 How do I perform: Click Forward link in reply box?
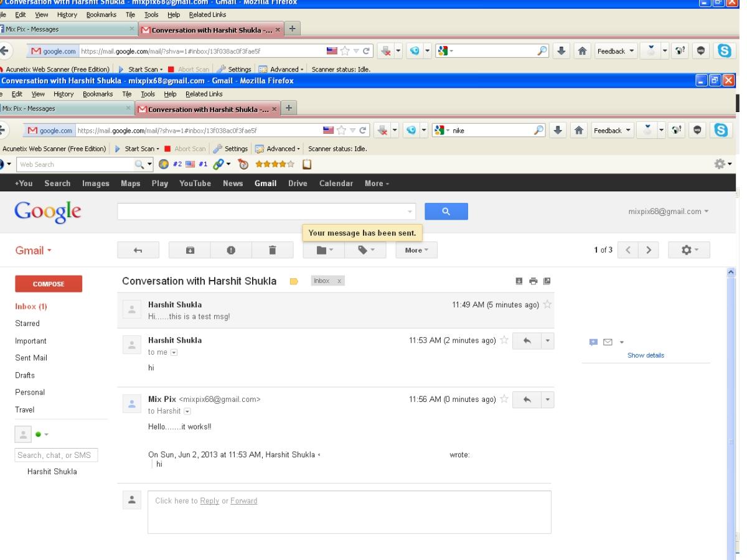tap(243, 501)
